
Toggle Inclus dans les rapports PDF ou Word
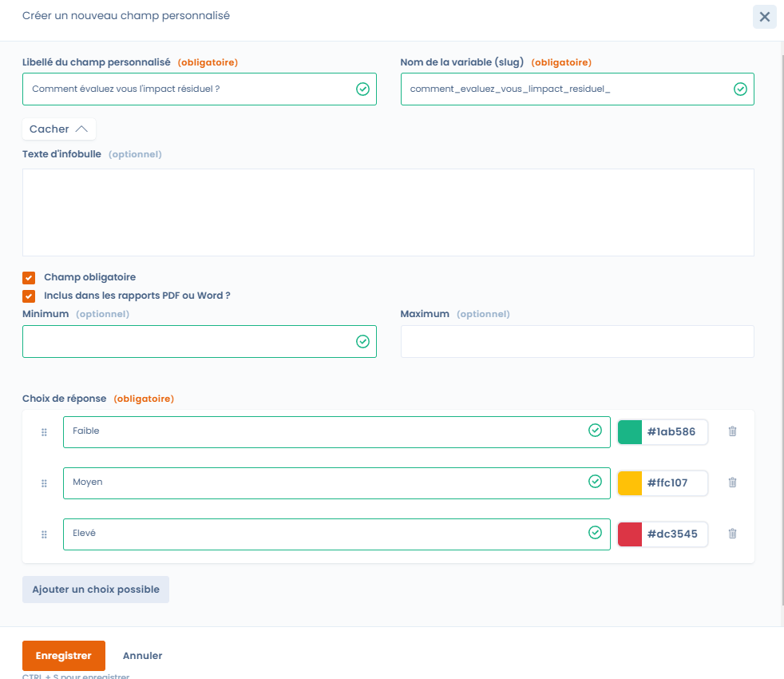pos(29,296)
